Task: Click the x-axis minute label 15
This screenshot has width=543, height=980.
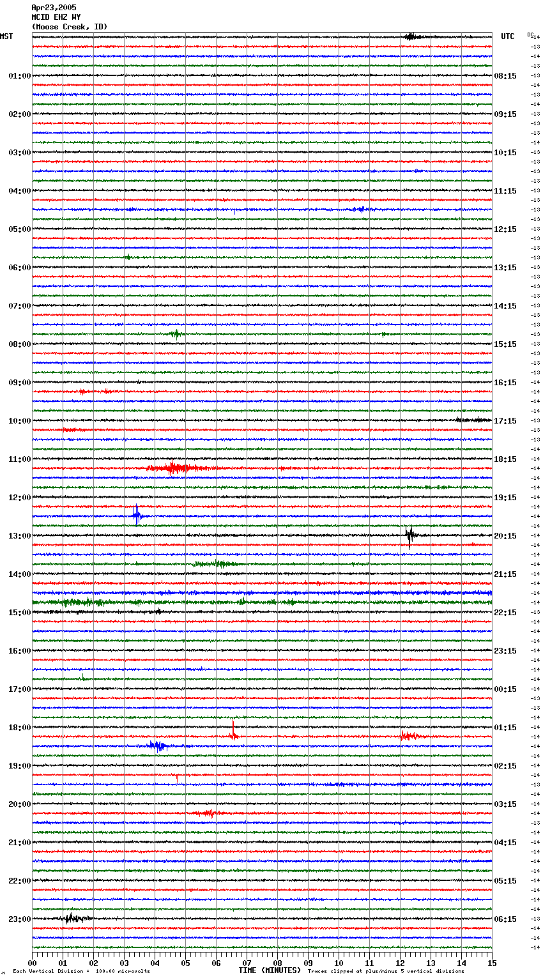Action: (493, 963)
